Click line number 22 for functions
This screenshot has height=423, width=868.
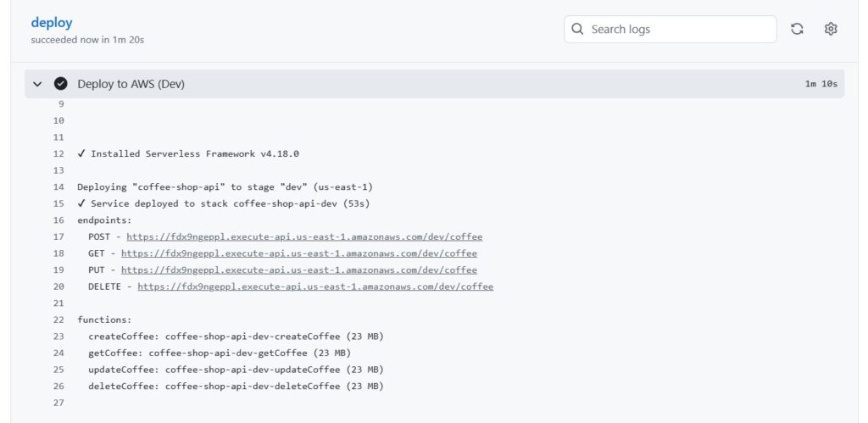(58, 320)
